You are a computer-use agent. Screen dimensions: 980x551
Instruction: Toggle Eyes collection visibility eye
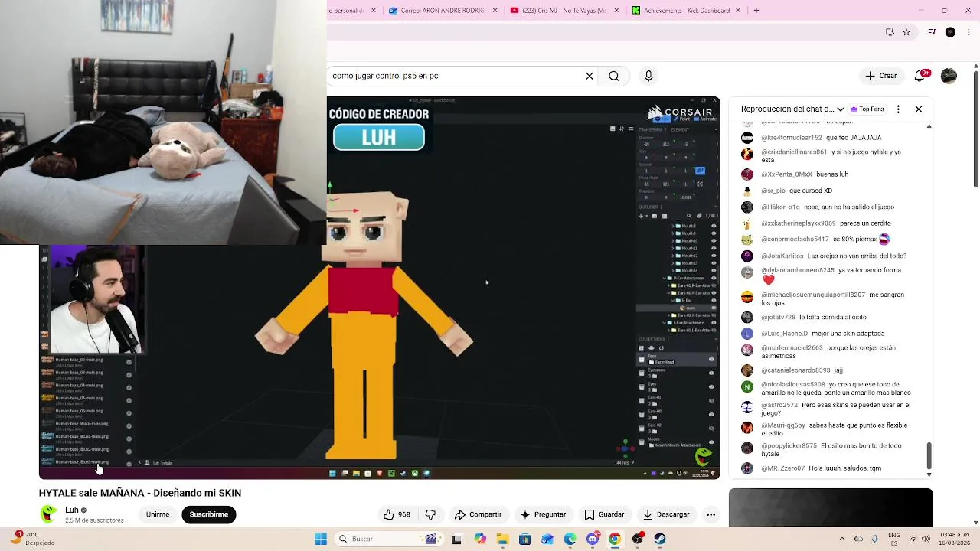click(x=711, y=386)
